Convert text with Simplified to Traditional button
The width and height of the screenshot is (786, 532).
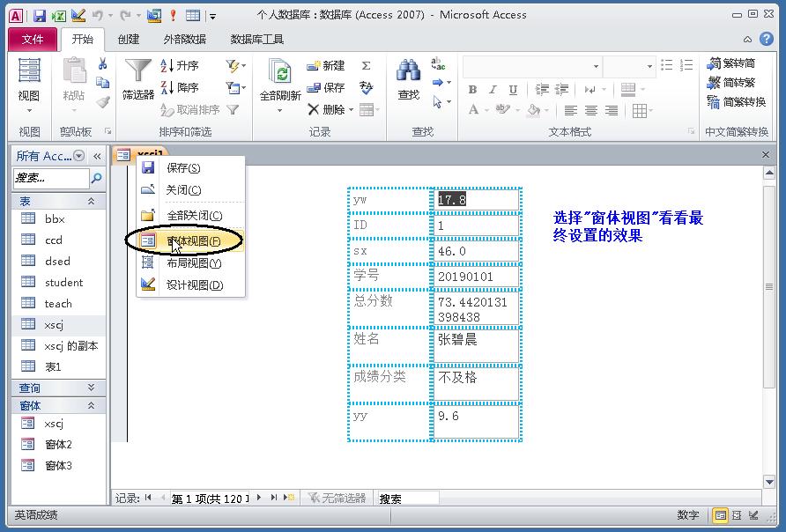tap(731, 83)
